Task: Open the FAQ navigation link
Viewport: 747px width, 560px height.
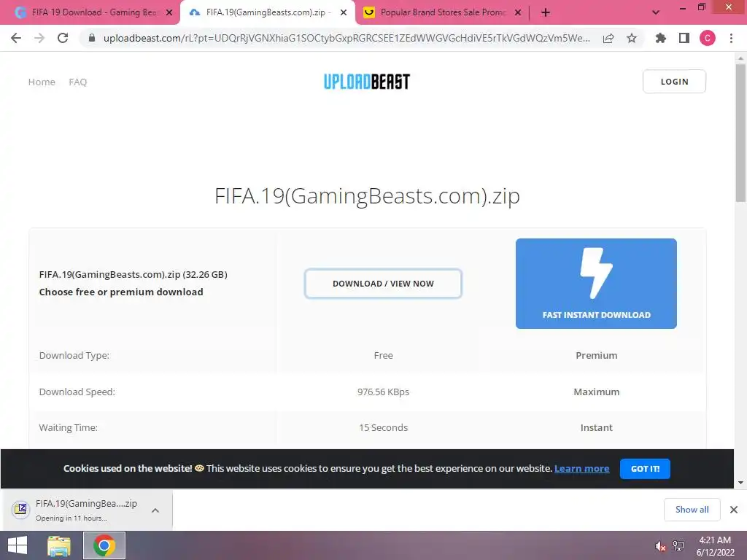Action: point(77,82)
